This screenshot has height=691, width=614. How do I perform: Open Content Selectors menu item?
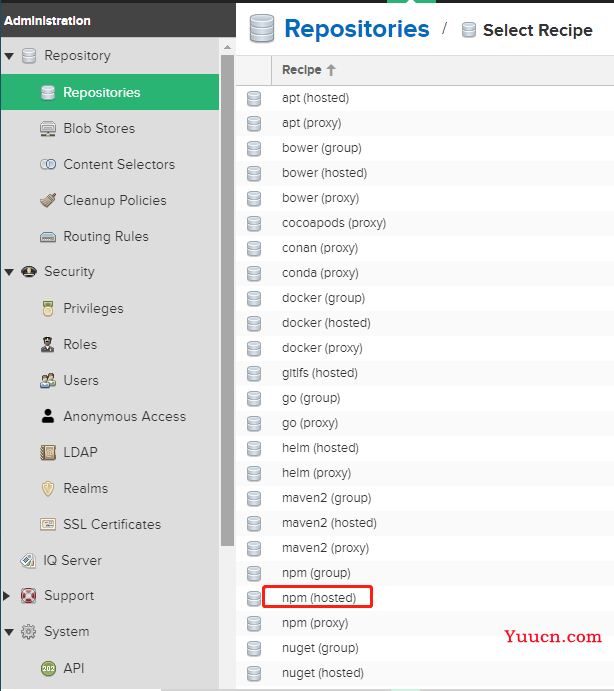(x=119, y=164)
